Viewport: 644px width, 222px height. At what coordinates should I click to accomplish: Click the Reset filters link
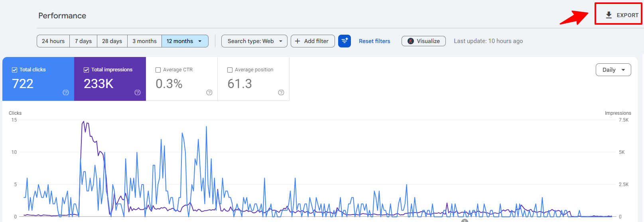pos(374,41)
